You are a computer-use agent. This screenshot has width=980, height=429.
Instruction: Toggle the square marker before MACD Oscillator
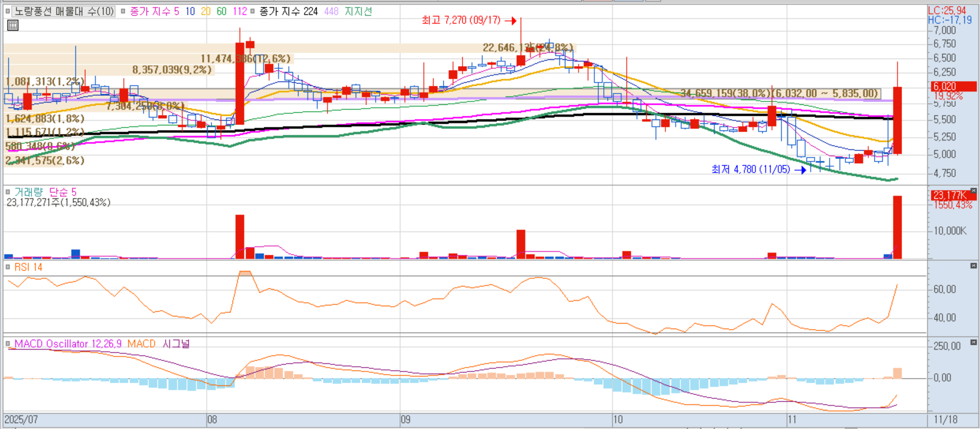pos(8,344)
